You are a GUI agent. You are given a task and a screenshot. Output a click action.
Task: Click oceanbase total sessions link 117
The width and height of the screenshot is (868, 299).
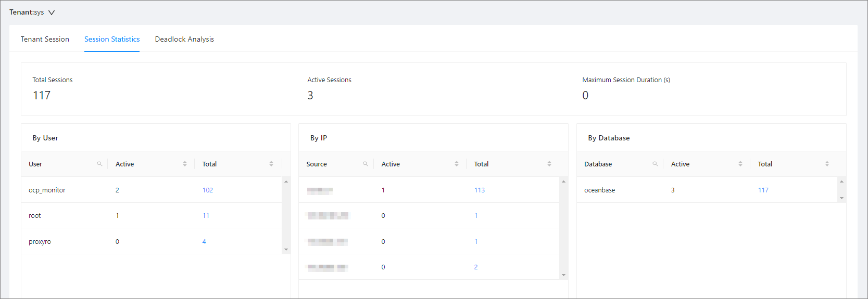point(763,190)
